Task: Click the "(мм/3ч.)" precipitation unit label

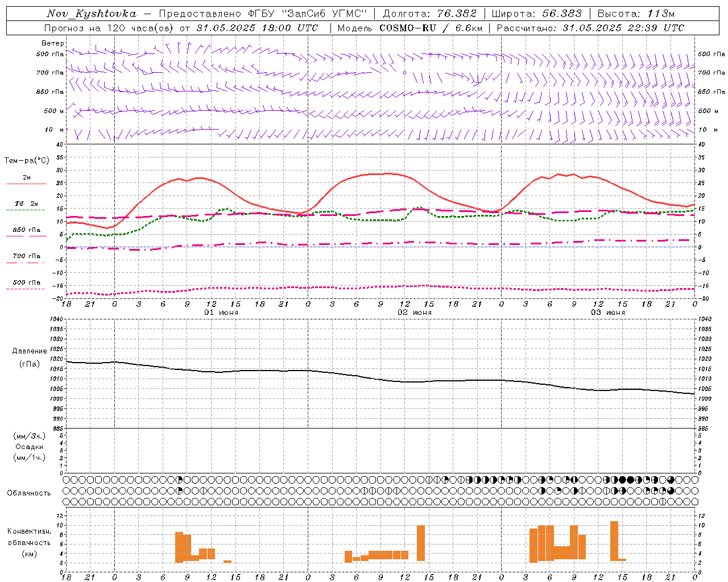Action: [x=30, y=436]
